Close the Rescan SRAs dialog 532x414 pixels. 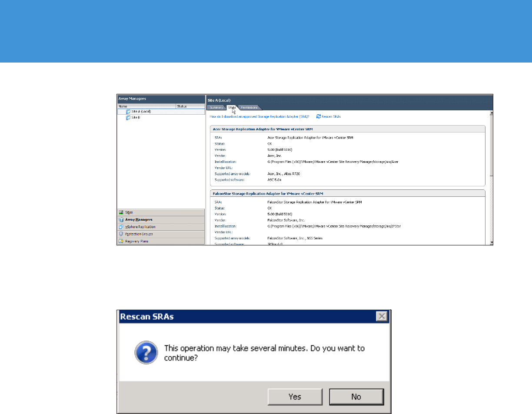click(382, 316)
